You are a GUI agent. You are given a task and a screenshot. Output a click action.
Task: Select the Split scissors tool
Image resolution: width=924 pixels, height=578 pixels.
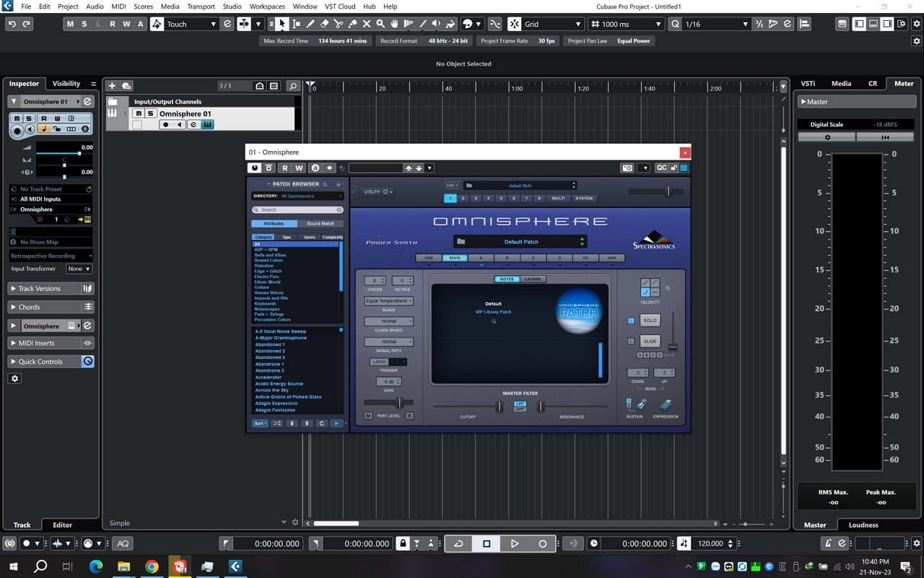click(339, 24)
